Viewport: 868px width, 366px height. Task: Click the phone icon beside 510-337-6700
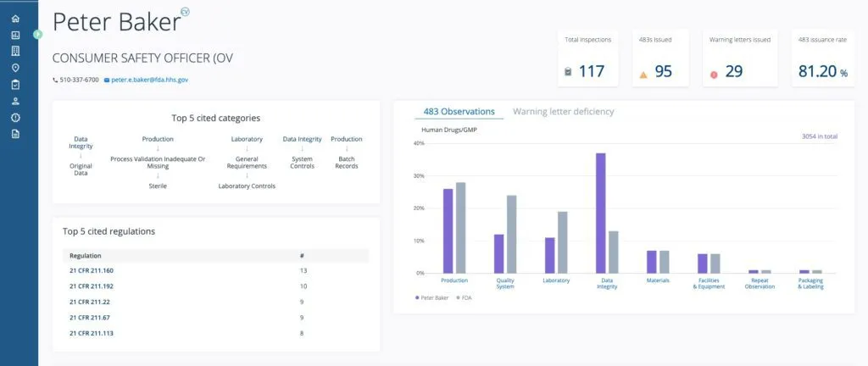(x=55, y=80)
